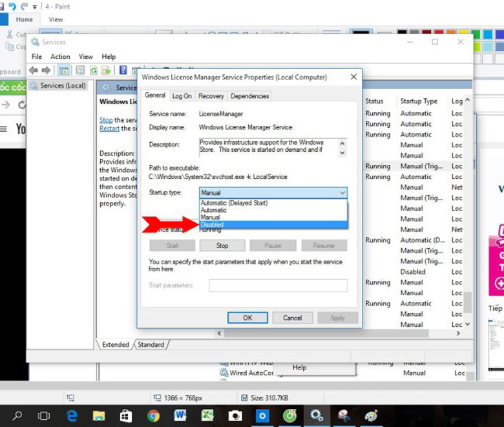This screenshot has width=504, height=427.
Task: Open Task View on the taskbar
Action: (x=44, y=416)
